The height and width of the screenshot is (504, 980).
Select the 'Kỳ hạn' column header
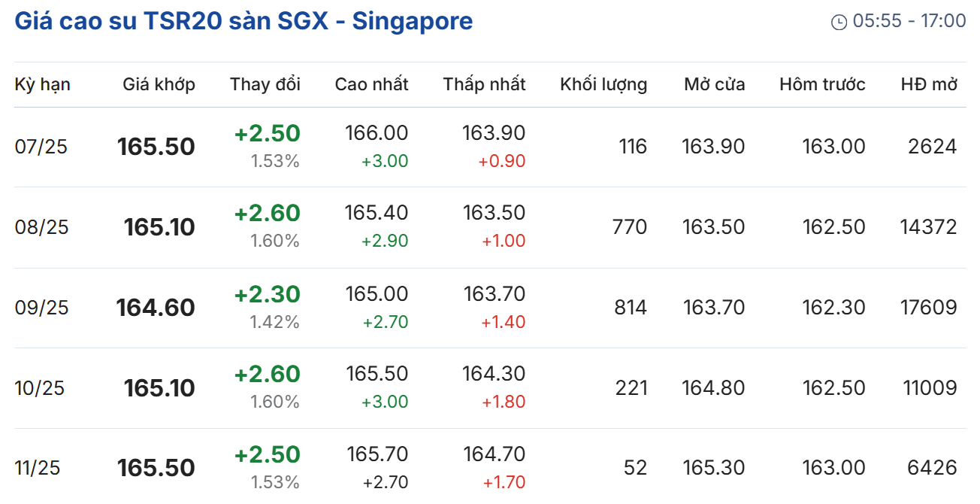tap(43, 84)
